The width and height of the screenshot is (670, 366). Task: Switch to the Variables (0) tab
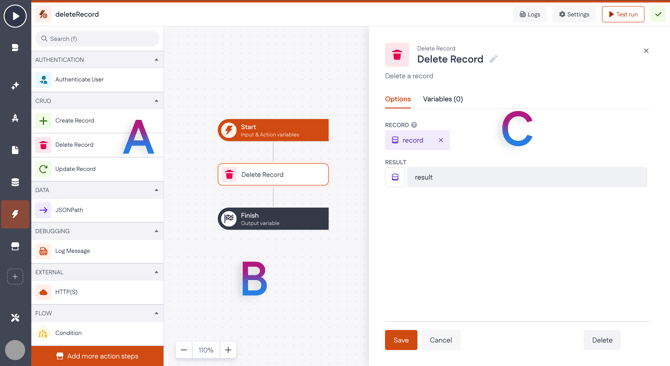(443, 99)
